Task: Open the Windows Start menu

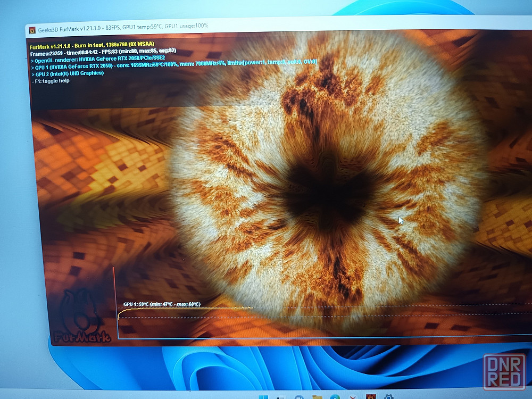Action: coord(264,397)
